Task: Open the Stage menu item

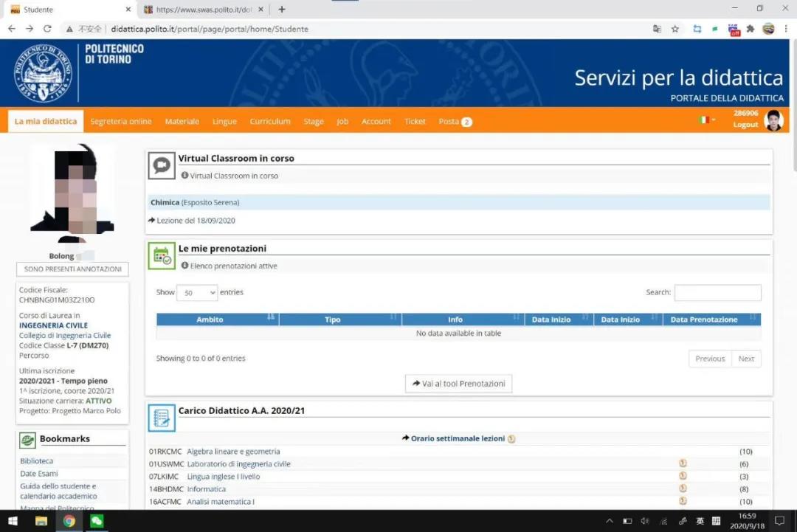Action: pyautogui.click(x=314, y=122)
